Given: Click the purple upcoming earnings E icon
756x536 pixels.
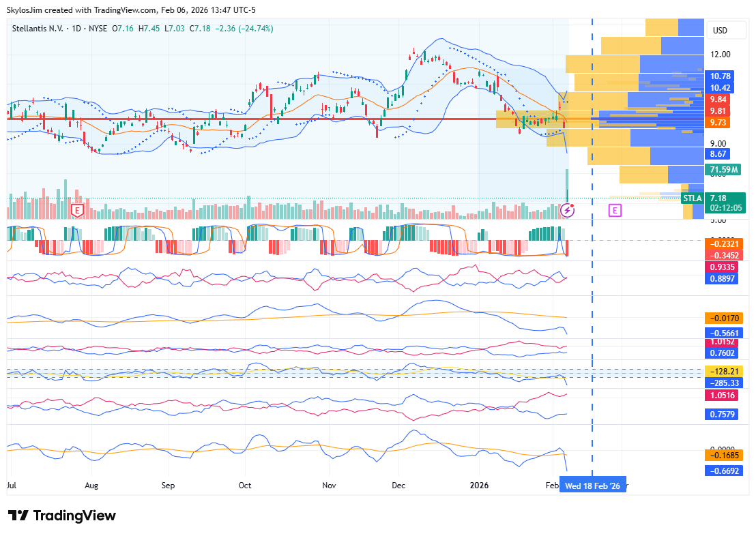Looking at the screenshot, I should (615, 211).
